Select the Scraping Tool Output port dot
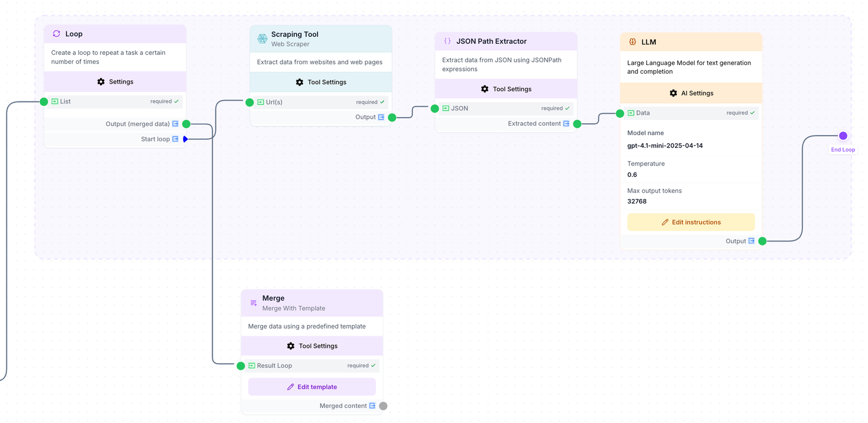This screenshot has width=868, height=423. (x=392, y=117)
